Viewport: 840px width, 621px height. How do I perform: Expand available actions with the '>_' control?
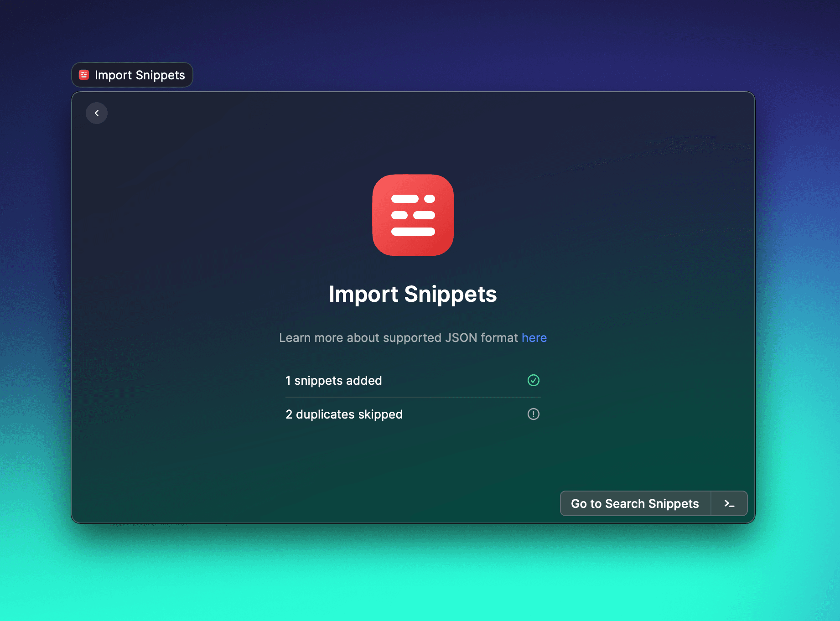pos(729,503)
